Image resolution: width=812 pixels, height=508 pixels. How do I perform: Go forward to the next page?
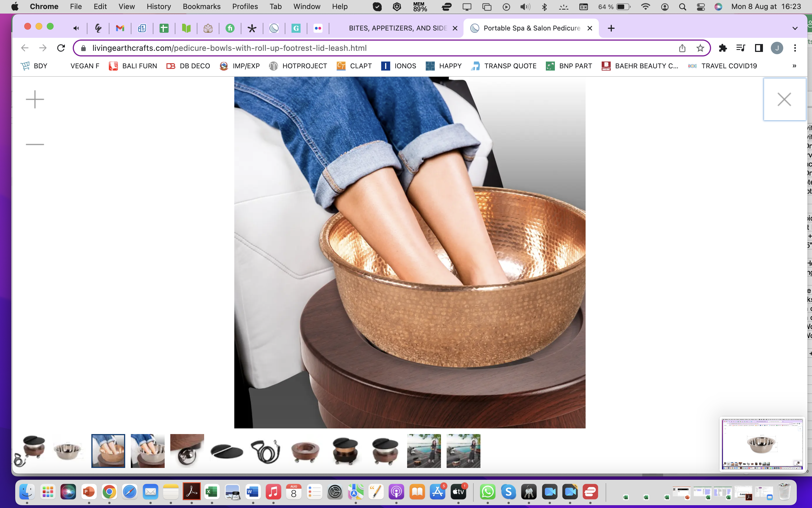(43, 48)
